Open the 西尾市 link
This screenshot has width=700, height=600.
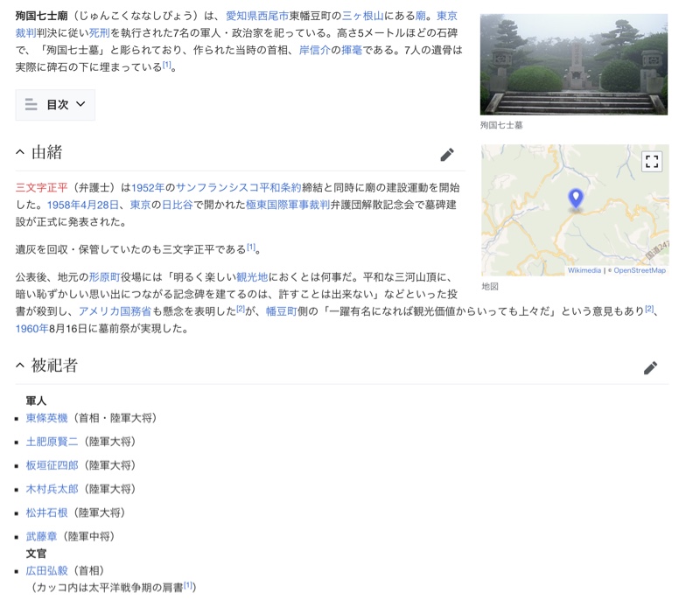pyautogui.click(x=273, y=16)
